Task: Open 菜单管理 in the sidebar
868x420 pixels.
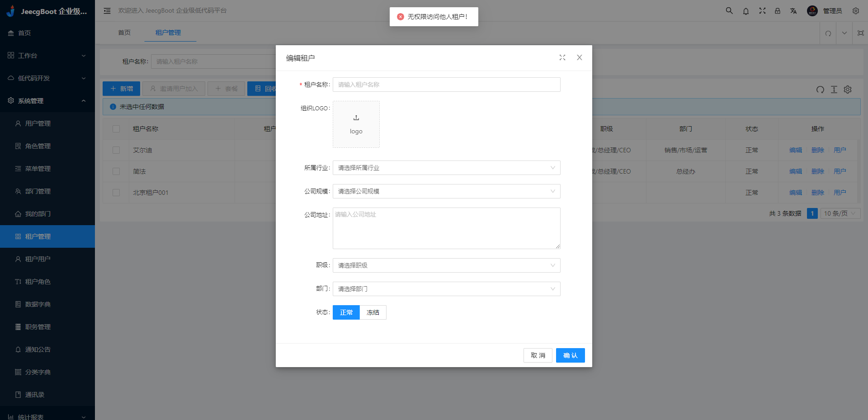Action: [47, 169]
